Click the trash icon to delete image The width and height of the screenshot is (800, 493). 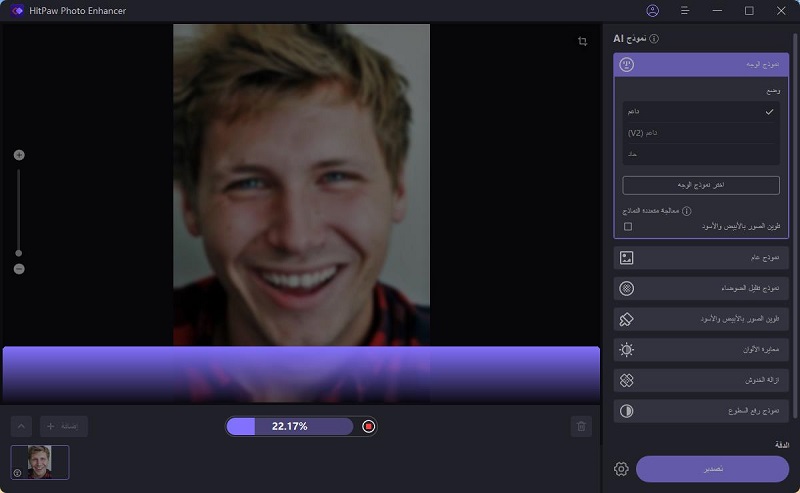coord(581,427)
